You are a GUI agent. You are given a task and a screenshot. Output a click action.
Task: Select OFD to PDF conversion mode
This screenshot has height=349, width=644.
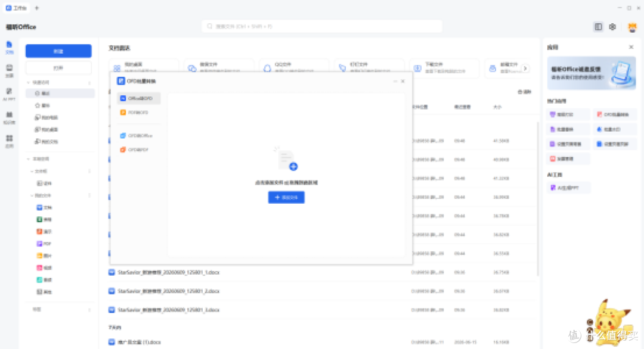pos(138,149)
